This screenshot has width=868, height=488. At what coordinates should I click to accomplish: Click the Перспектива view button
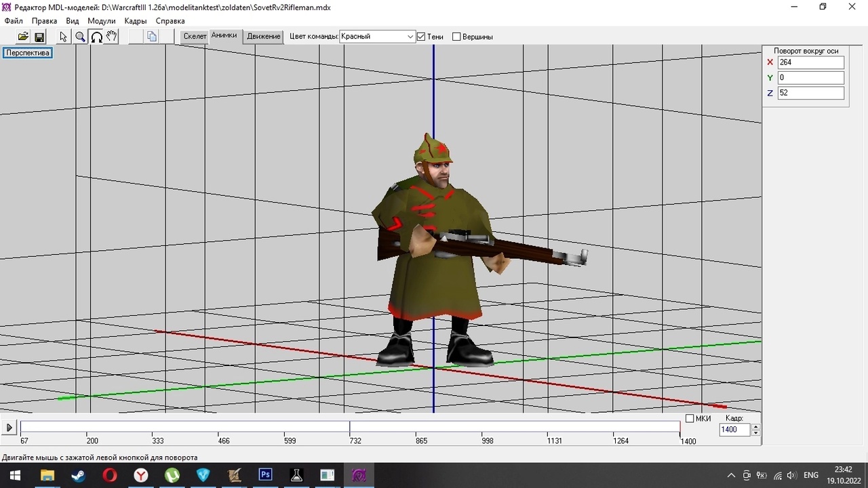[x=28, y=53]
